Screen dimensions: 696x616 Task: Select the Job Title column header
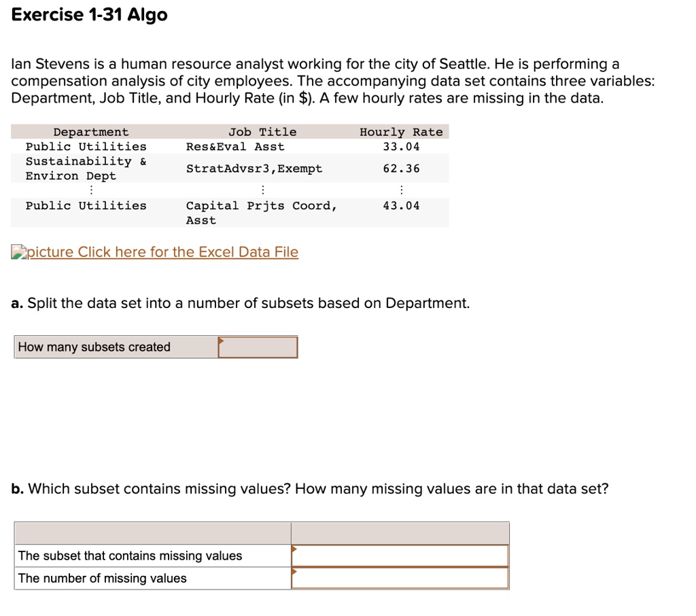[262, 131]
